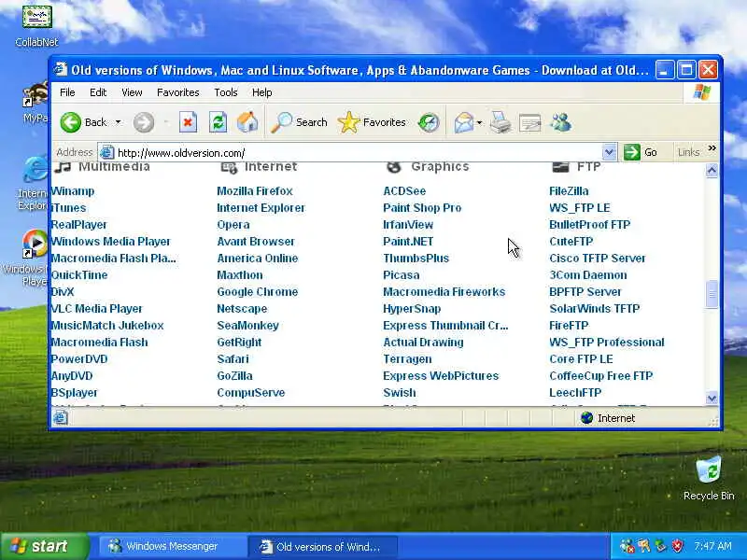Click the Opera link
This screenshot has width=747, height=560.
point(233,225)
